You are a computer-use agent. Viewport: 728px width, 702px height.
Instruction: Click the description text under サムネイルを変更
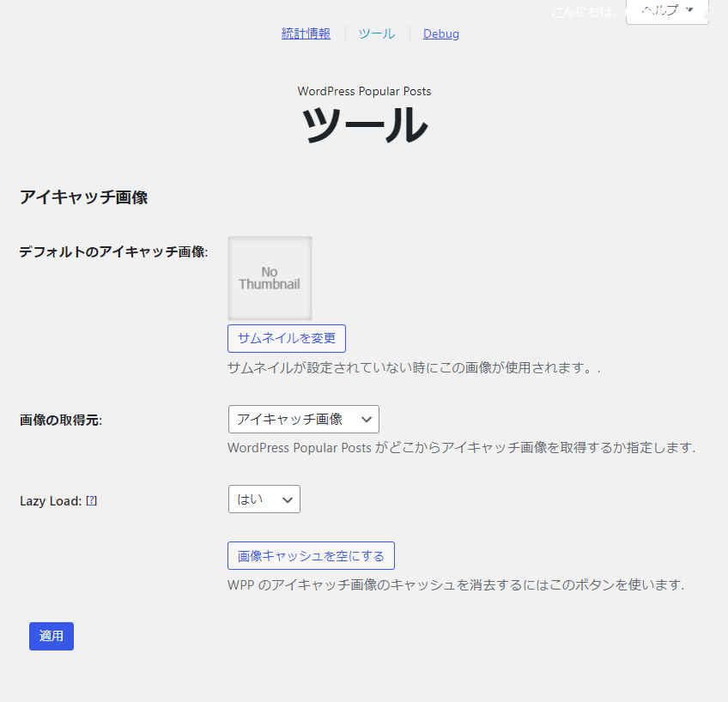[x=413, y=367]
